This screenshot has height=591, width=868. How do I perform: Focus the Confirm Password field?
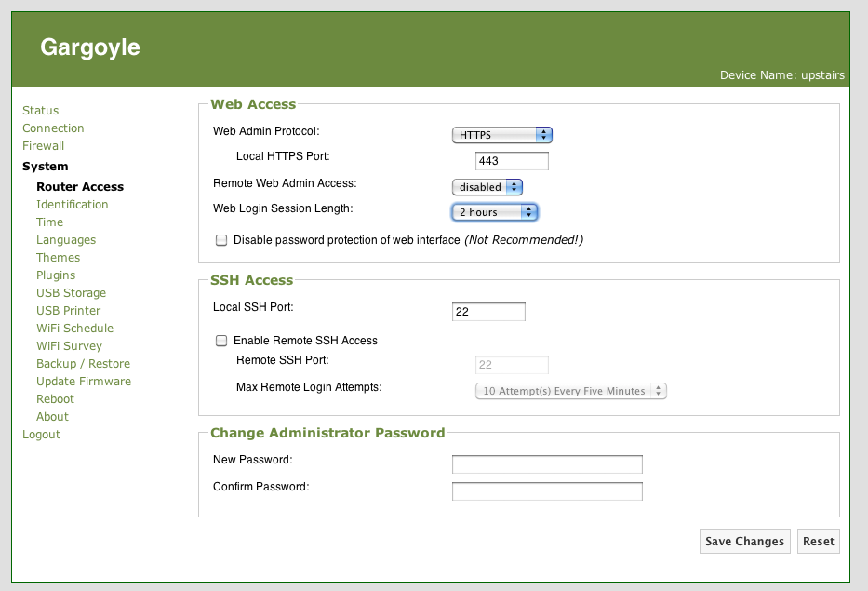[546, 491]
